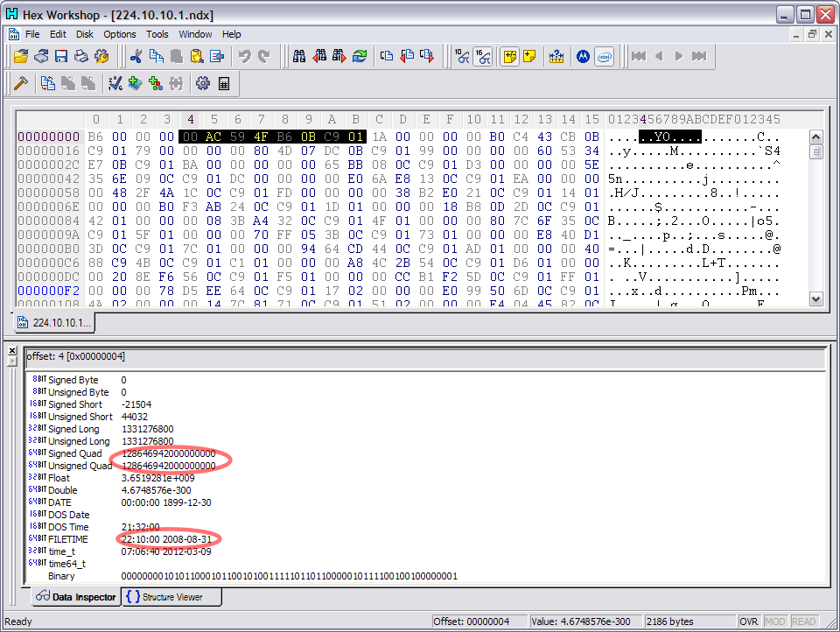The height and width of the screenshot is (632, 840).
Task: Enable Intel little-endian byte order
Action: click(605, 56)
